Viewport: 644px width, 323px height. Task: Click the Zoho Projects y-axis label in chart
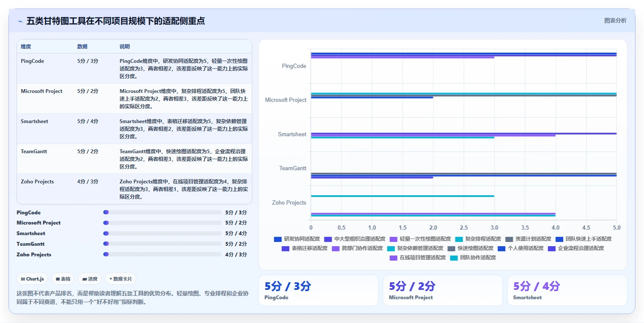(289, 203)
